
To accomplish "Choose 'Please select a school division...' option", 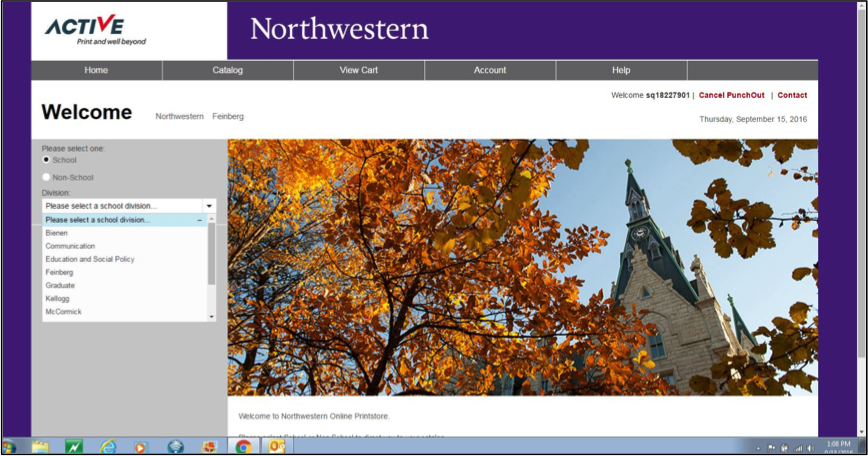I will click(x=125, y=220).
